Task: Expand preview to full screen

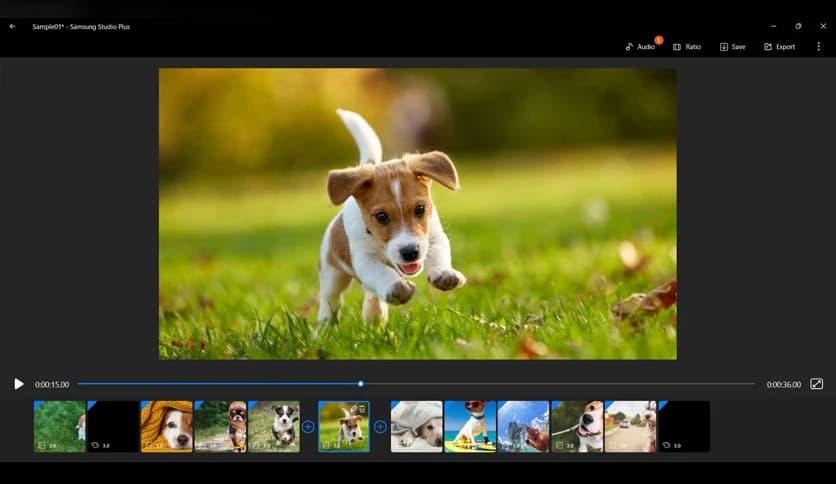Action: point(816,384)
